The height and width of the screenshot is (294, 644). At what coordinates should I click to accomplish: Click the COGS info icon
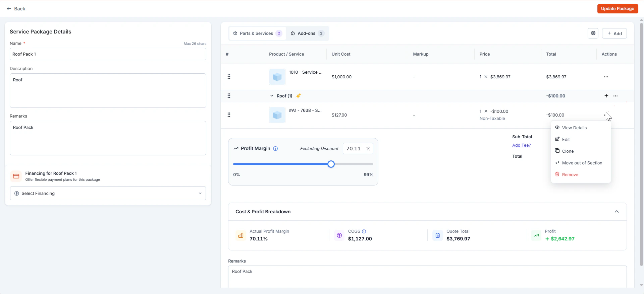[x=364, y=231]
